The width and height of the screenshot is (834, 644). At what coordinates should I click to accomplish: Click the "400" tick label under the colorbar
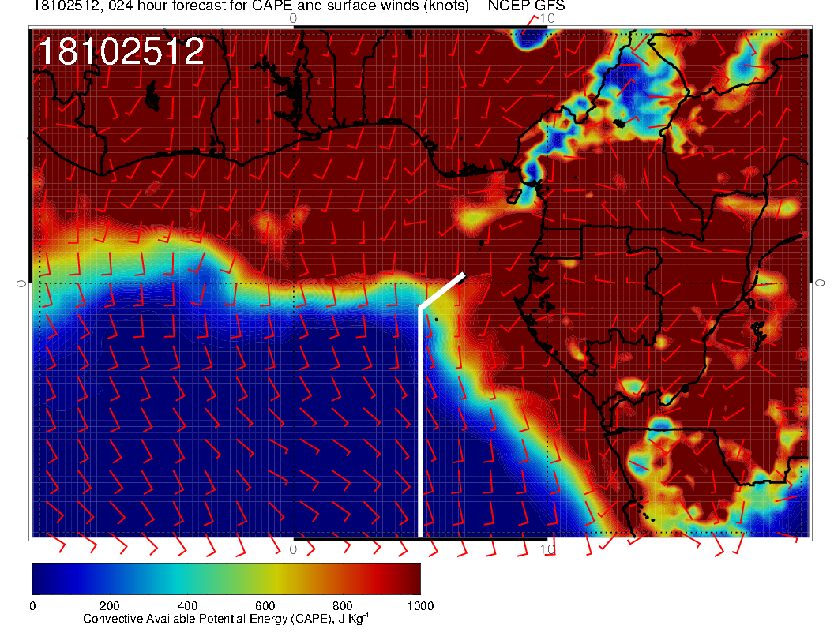click(x=186, y=606)
